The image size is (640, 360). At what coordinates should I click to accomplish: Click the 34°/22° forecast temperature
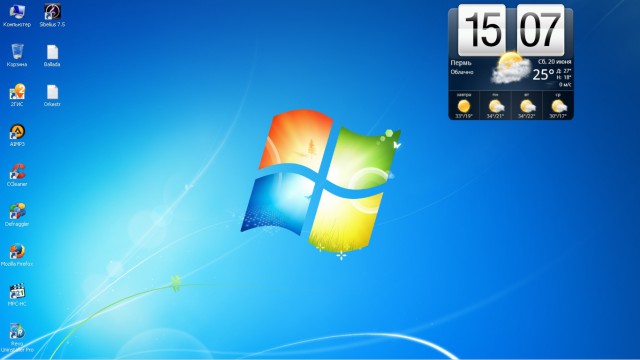(x=527, y=116)
